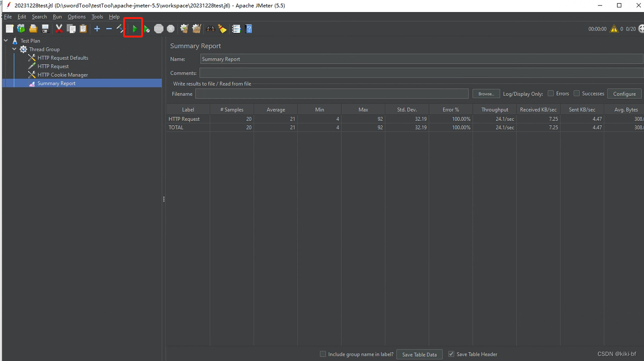Sort table by Throughput column header
644x361 pixels.
coord(494,110)
